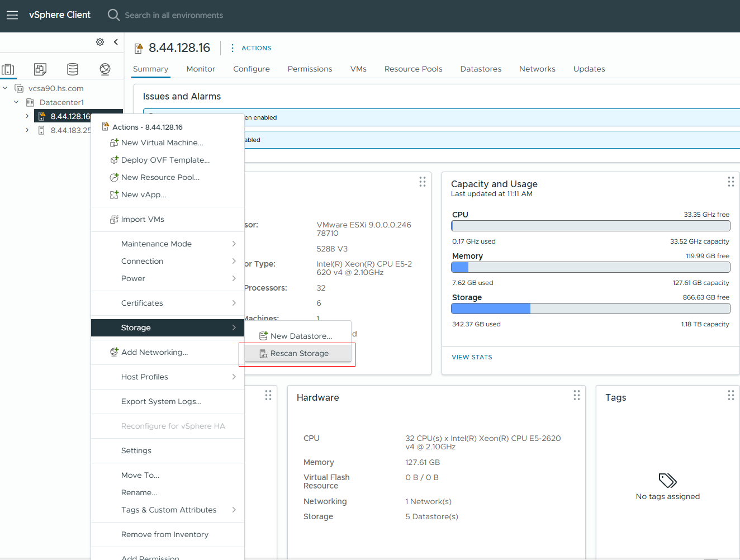Click the New vApp icon
Screen dimensions: 740x560
coord(114,194)
